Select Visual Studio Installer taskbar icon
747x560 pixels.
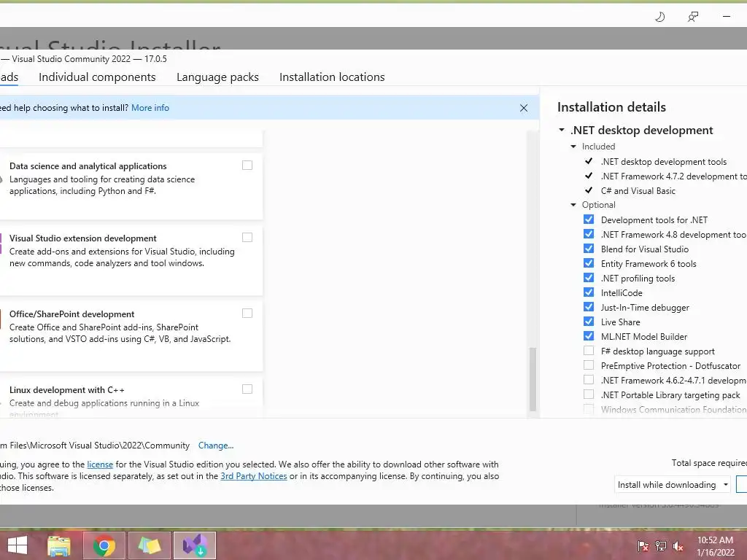[x=195, y=545]
